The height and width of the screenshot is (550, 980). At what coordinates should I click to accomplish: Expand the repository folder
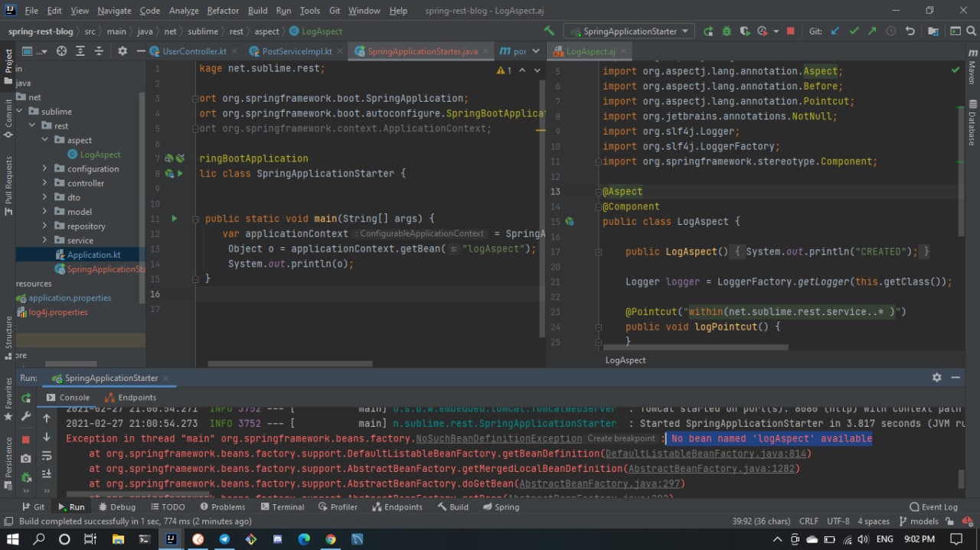(44, 226)
